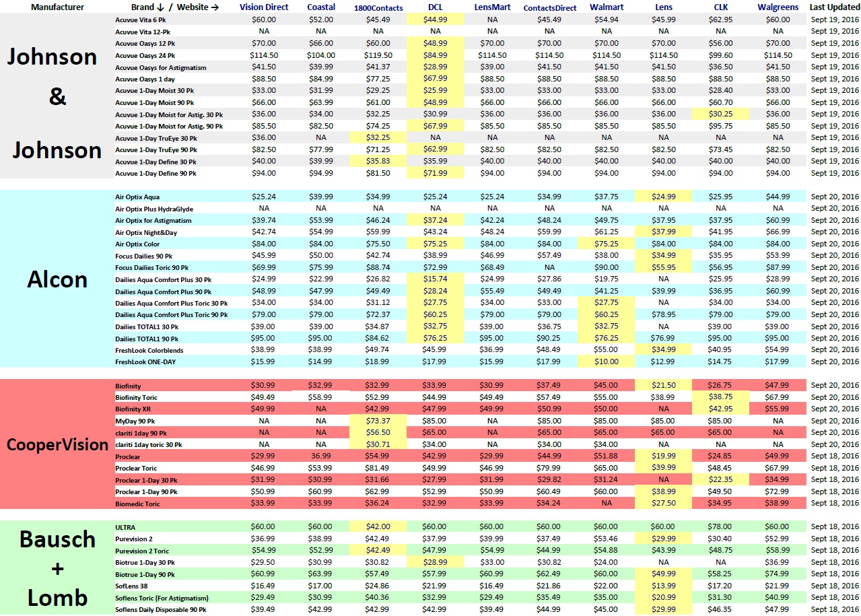
Task: Click the Biofinity XR row label
Action: click(133, 409)
